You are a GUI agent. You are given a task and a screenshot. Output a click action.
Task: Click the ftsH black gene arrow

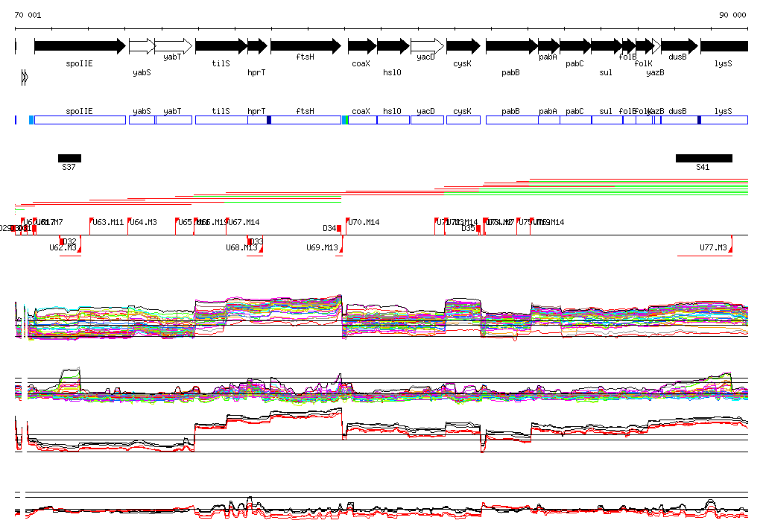[x=306, y=46]
